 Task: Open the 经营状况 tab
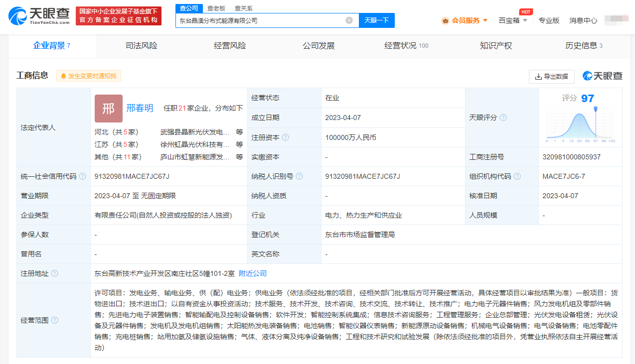[x=407, y=46]
